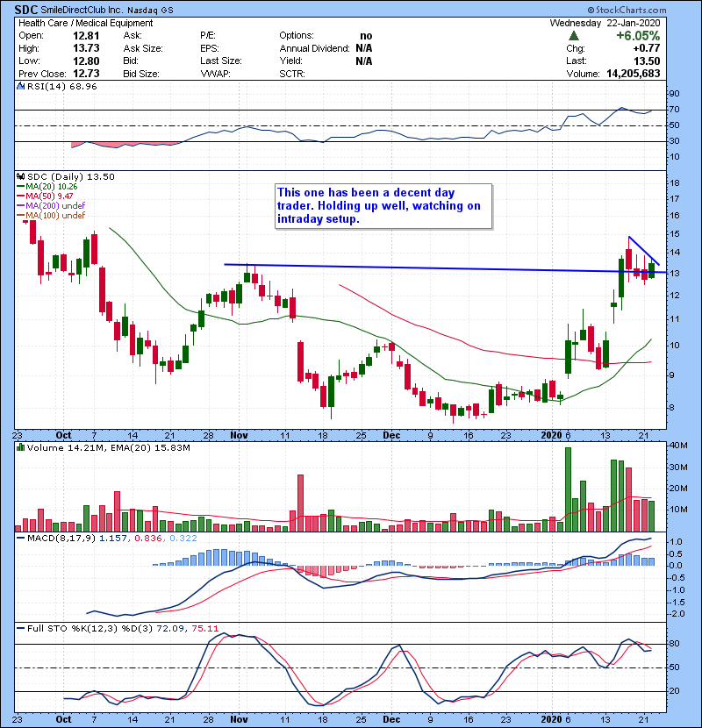
Task: Click the MACD signal value 0.836
Action: (x=148, y=539)
